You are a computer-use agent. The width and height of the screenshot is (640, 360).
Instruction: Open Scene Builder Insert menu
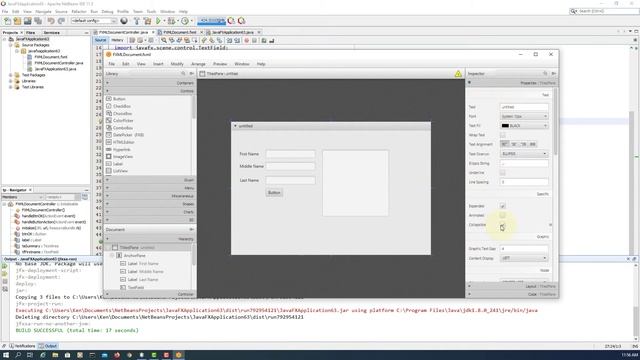coord(158,64)
